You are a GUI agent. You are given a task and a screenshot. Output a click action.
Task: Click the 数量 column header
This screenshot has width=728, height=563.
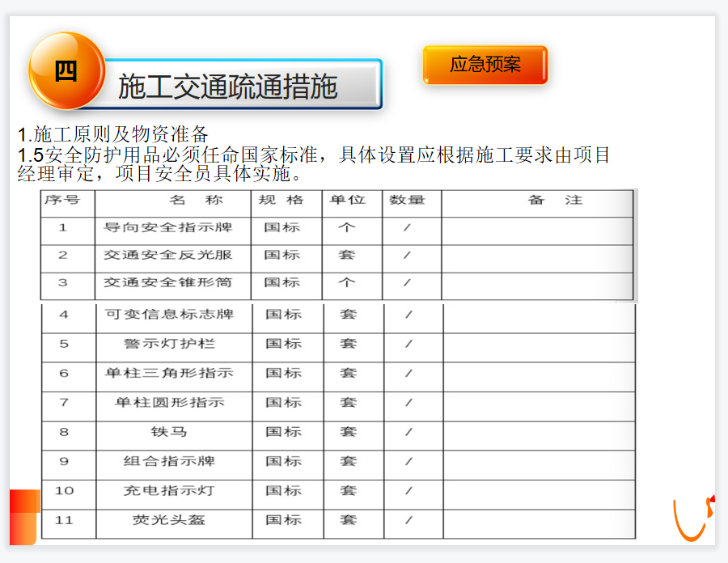(x=407, y=200)
